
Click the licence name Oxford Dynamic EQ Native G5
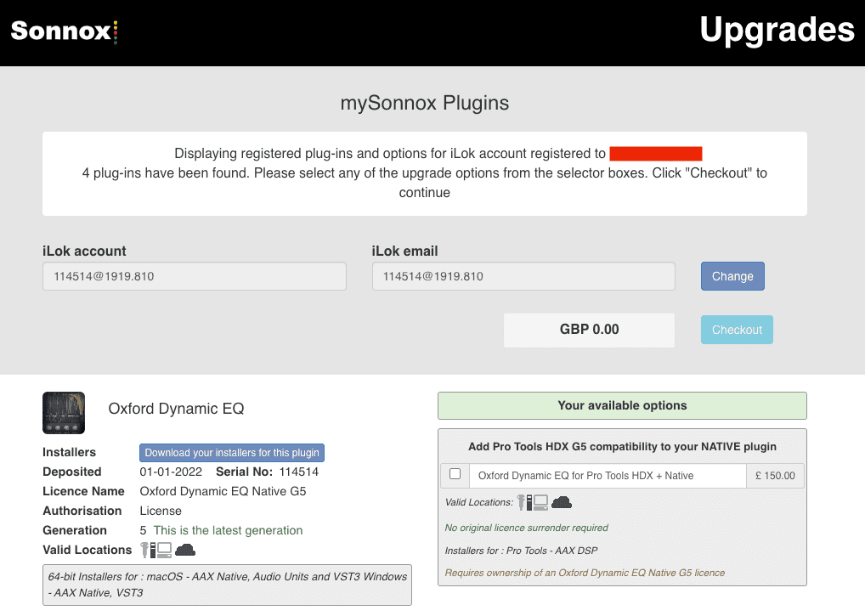223,491
